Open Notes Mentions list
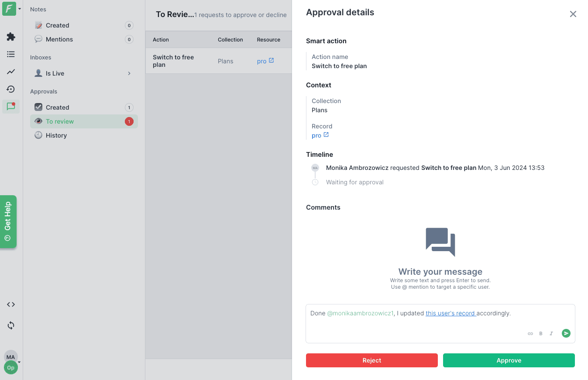Viewport: 588px width, 380px height. (84, 39)
